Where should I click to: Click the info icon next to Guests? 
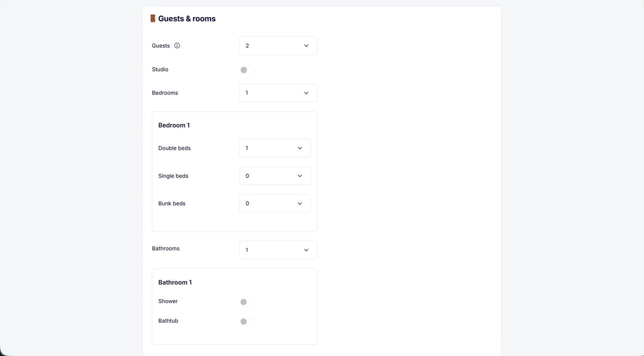pyautogui.click(x=177, y=46)
